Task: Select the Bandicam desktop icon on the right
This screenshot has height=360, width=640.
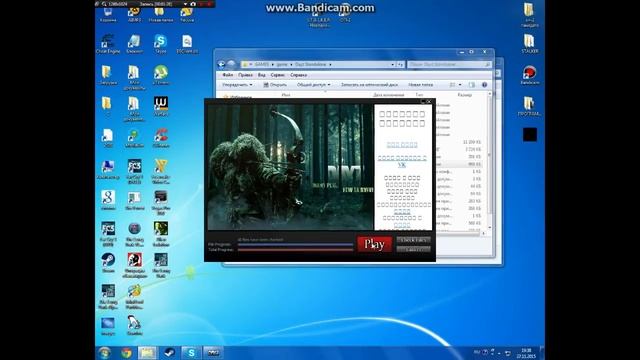Action: click(529, 75)
